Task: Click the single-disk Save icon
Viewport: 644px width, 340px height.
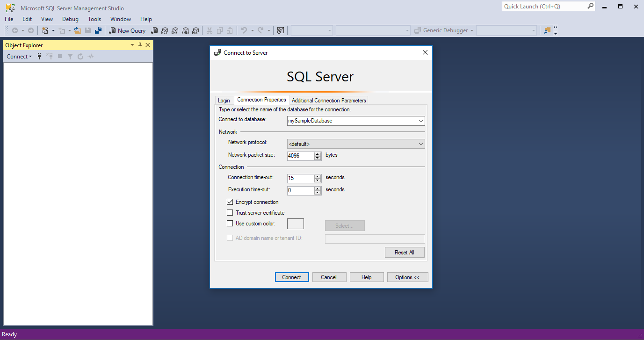Action: tap(88, 30)
